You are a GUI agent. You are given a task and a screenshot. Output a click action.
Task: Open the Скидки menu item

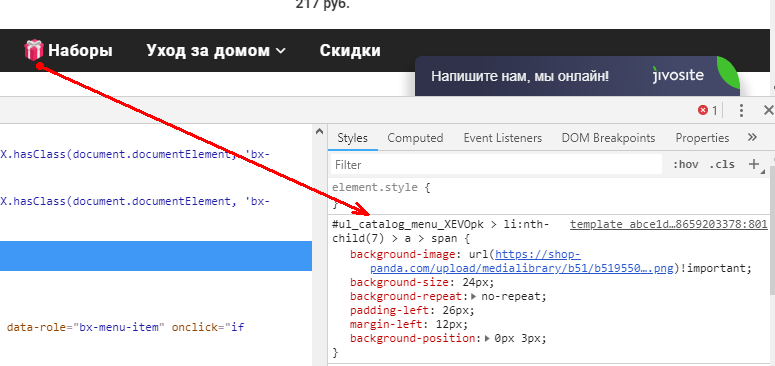tap(350, 50)
